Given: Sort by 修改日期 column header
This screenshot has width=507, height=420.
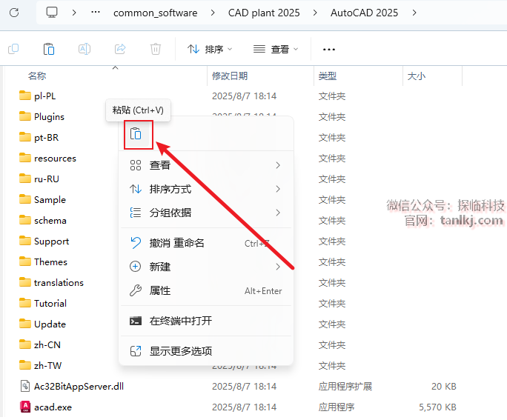Looking at the screenshot, I should (x=230, y=76).
